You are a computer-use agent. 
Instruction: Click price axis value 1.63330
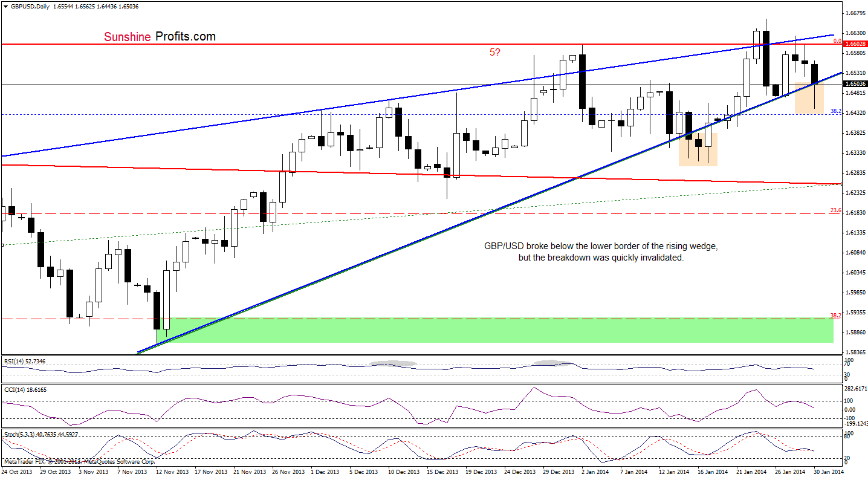855,152
